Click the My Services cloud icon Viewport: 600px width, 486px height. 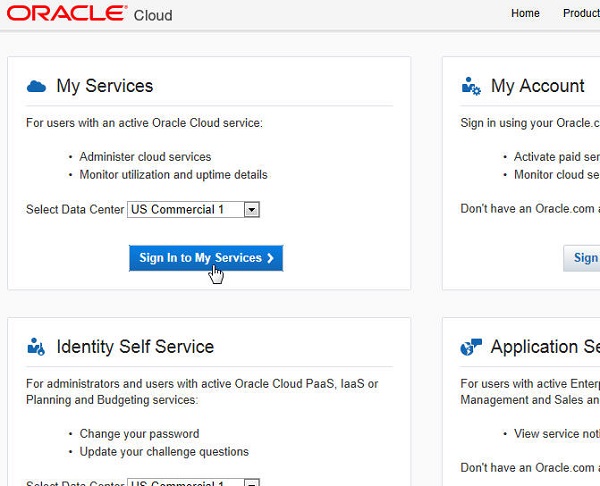tap(36, 86)
